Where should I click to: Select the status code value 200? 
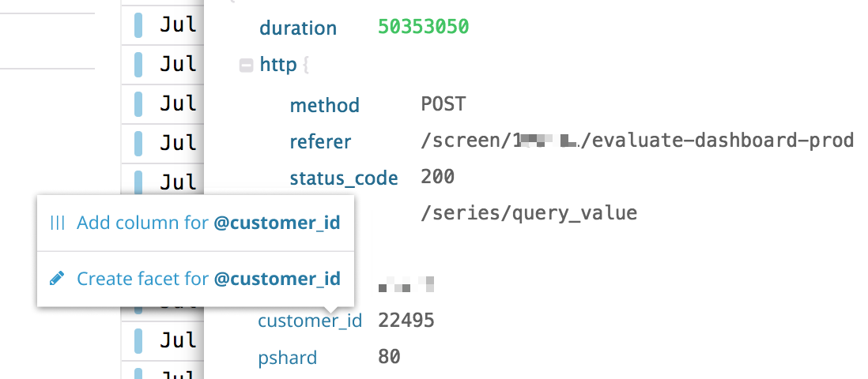pyautogui.click(x=438, y=178)
